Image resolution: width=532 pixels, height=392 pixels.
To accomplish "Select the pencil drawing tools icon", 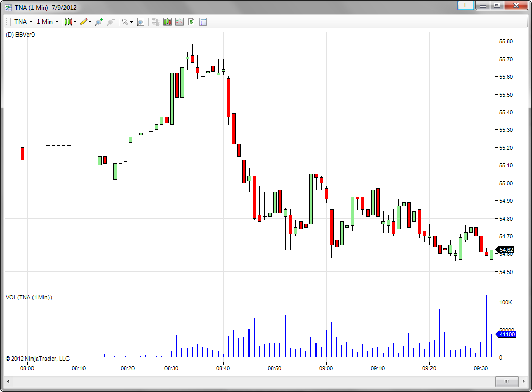I will 84,22.
